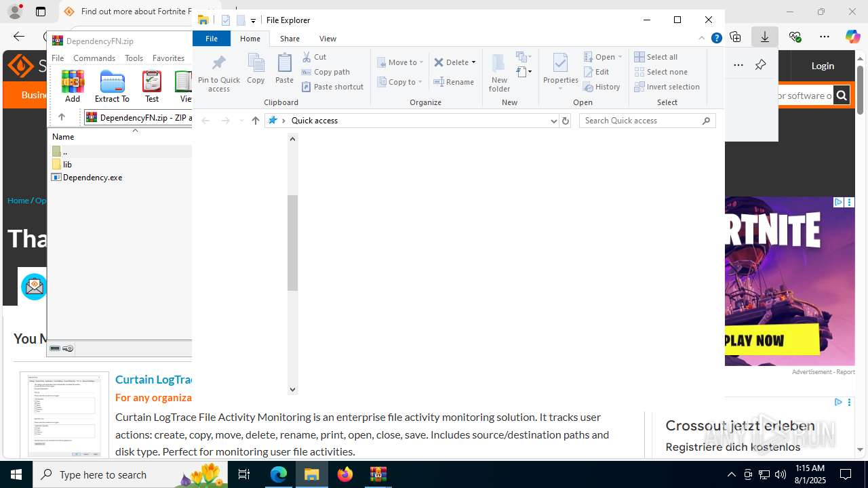Click the Paste ribbon icon
The width and height of the screenshot is (868, 488).
[x=284, y=68]
